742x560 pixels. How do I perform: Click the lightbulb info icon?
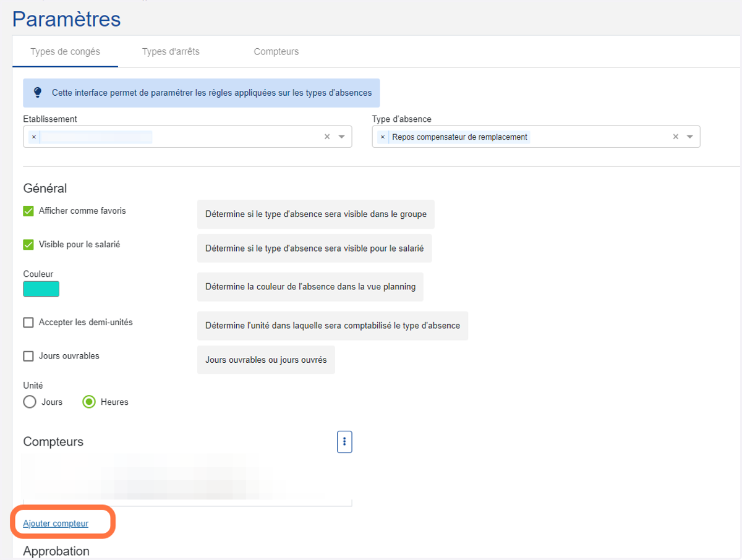click(38, 93)
